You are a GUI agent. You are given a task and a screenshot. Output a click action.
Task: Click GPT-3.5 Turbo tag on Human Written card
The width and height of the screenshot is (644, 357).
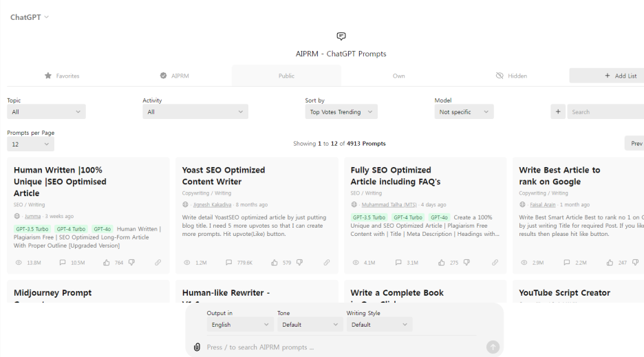click(x=32, y=229)
